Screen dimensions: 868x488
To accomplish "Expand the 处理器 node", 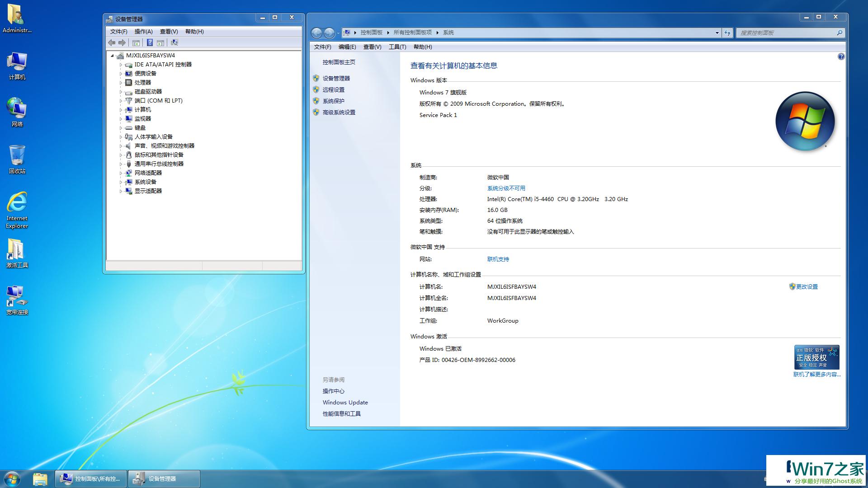I will click(x=121, y=83).
